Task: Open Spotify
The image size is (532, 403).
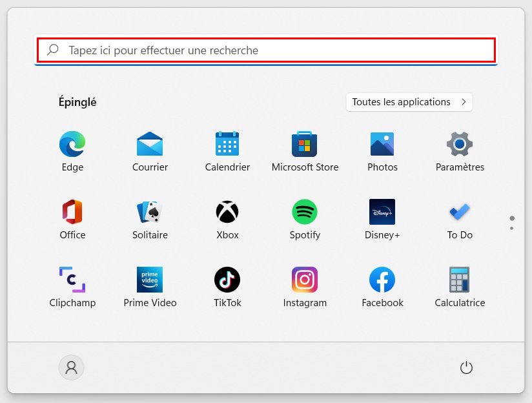Action: (x=305, y=220)
